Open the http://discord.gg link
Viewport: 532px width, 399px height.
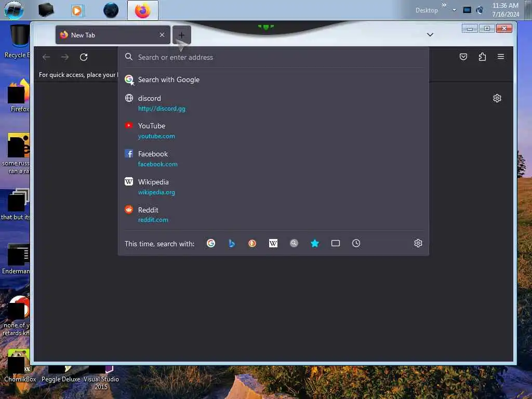coord(162,109)
